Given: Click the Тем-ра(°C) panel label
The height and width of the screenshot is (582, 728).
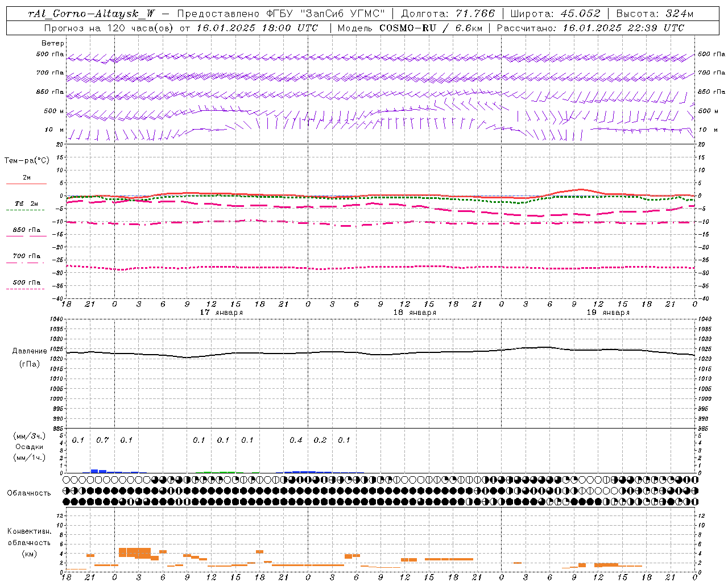Looking at the screenshot, I should click(x=27, y=161).
